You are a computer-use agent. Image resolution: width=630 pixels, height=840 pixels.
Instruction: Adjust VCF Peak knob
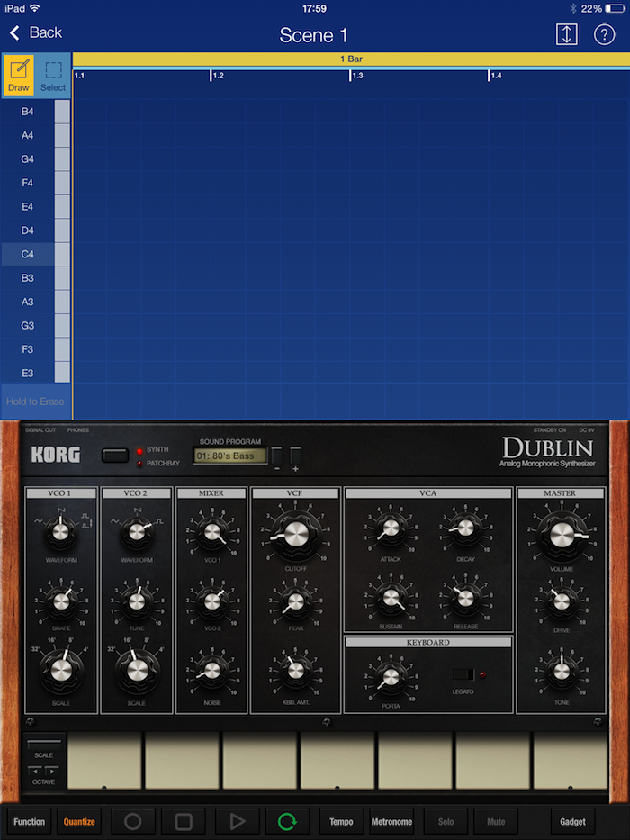click(295, 601)
